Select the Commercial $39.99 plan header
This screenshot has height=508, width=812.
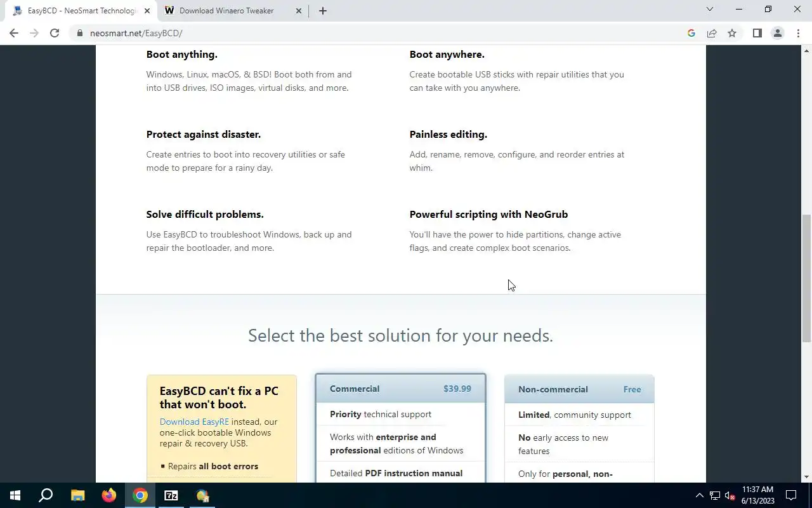pos(400,389)
